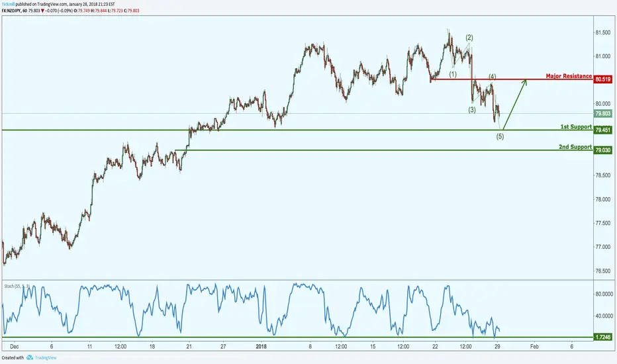Select the Major Resistance label
Image resolution: width=617 pixels, height=364 pixels.
coord(569,76)
